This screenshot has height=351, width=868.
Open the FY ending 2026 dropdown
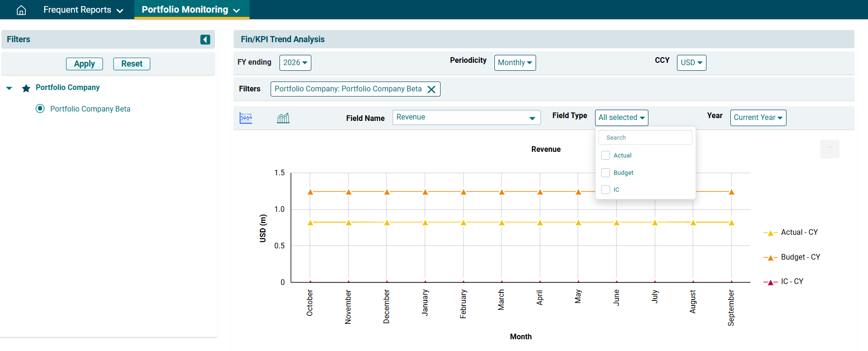[295, 63]
